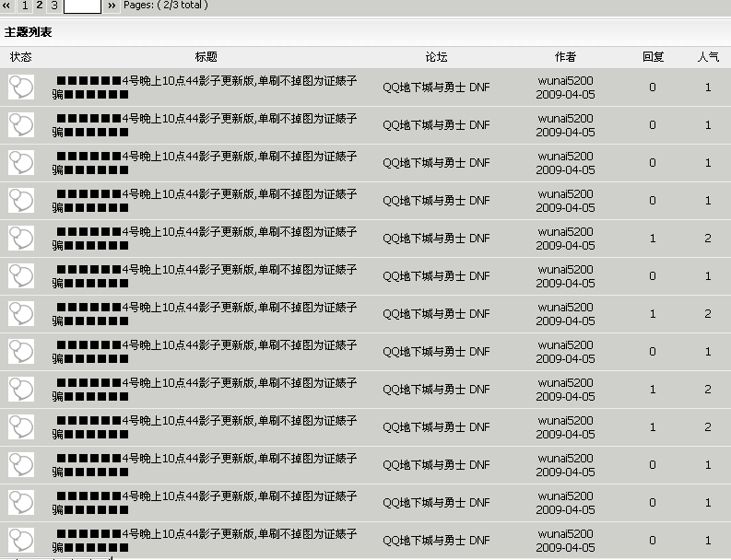
Task: Click the speech-bubble status icon of the topmost thread
Action: pyautogui.click(x=21, y=87)
